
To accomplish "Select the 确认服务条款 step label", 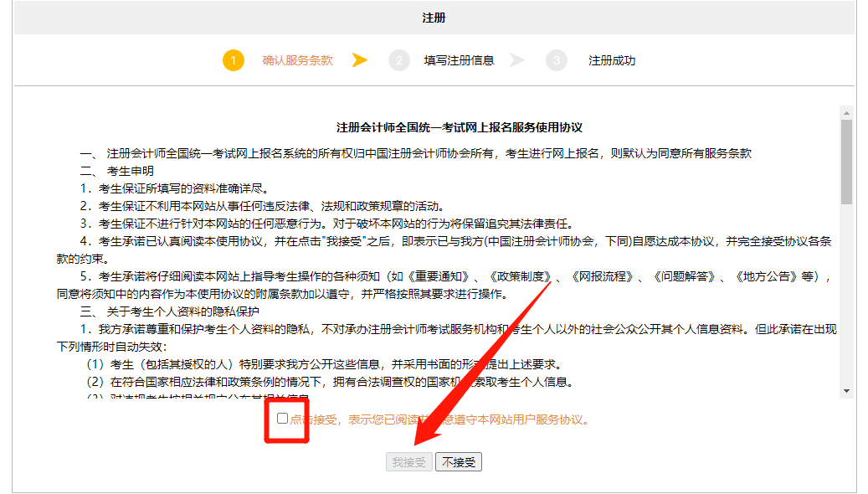I will pyautogui.click(x=295, y=60).
